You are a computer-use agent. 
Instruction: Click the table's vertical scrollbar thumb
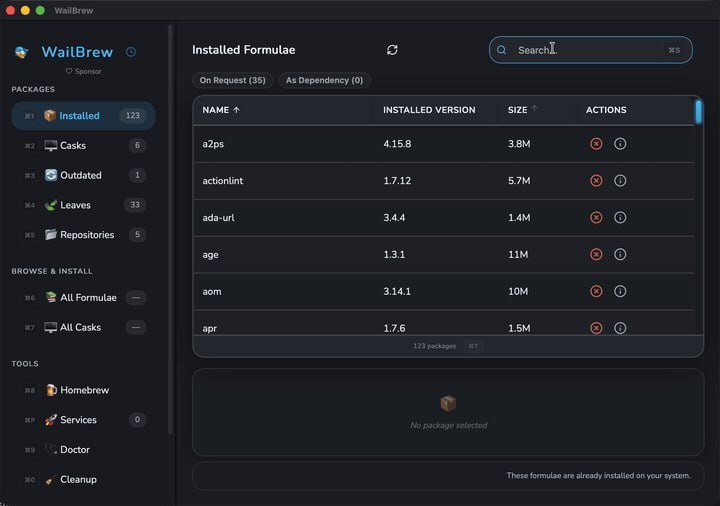coord(698,112)
